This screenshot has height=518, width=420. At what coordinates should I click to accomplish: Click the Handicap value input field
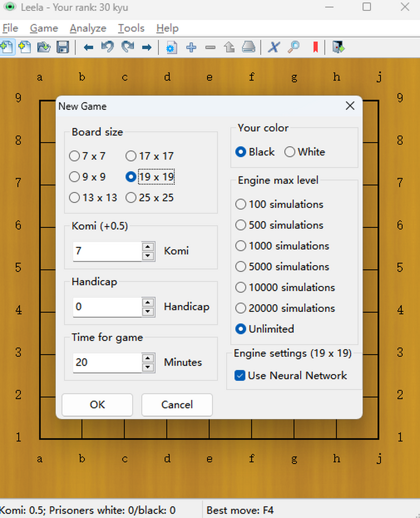(x=107, y=307)
